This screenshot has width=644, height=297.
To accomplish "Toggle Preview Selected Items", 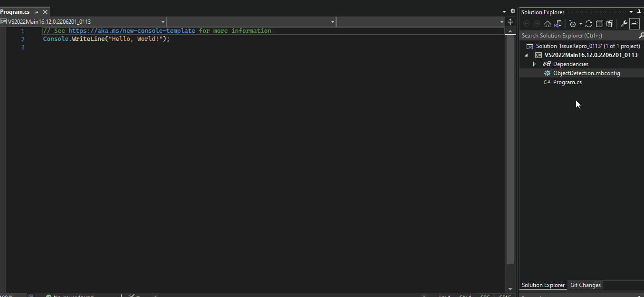I will [634, 24].
